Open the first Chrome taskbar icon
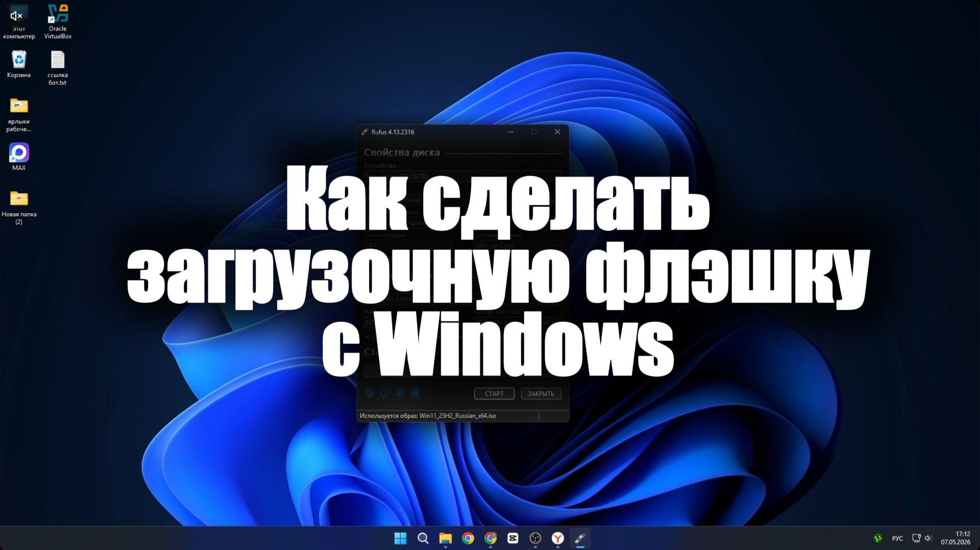 468,538
